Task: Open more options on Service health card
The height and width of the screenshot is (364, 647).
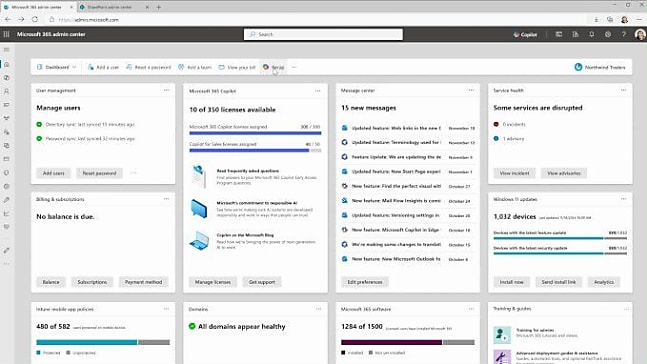Action: [x=623, y=90]
